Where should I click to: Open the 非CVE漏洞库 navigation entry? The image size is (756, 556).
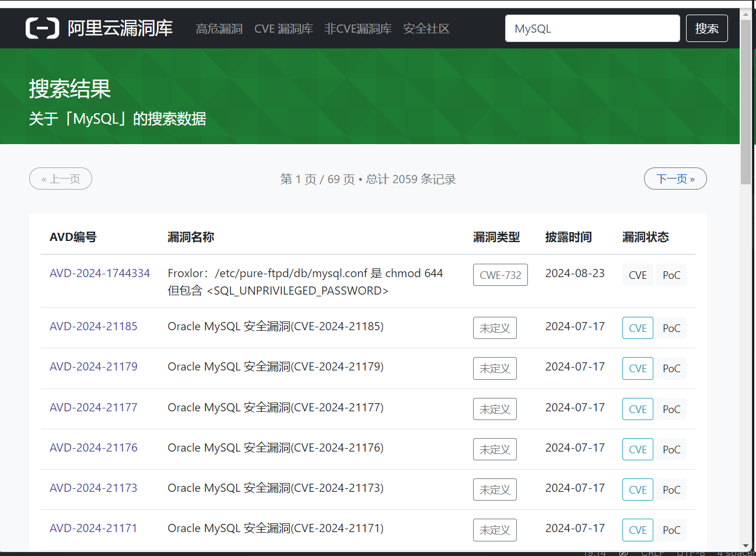pyautogui.click(x=358, y=28)
